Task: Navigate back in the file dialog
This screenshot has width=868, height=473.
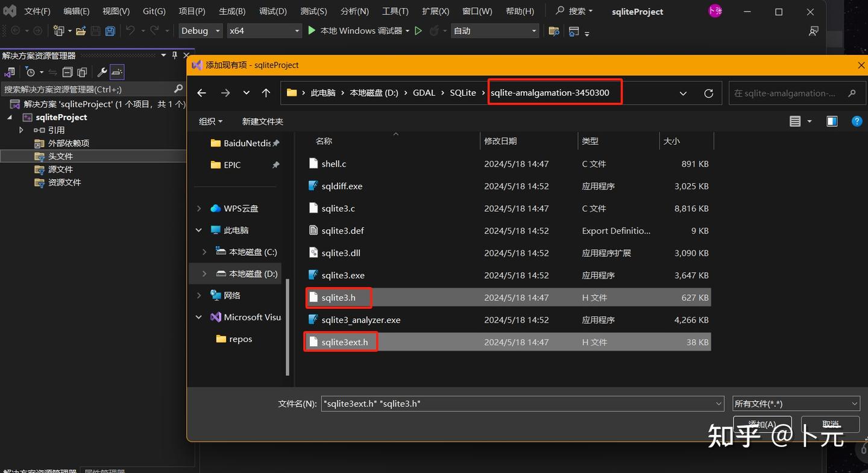Action: tap(202, 93)
